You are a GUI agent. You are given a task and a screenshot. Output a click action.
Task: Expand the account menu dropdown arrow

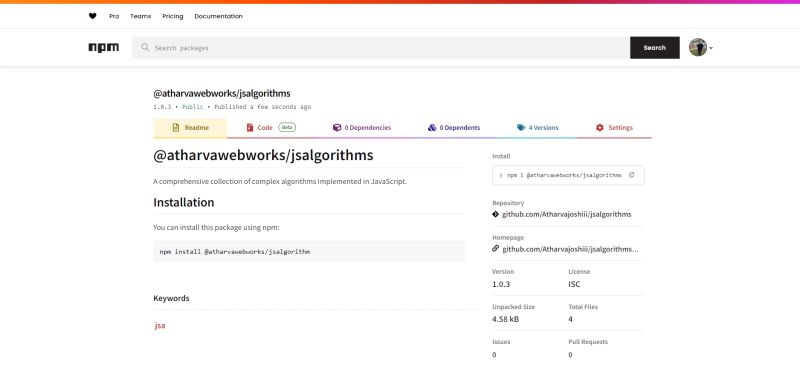point(711,48)
